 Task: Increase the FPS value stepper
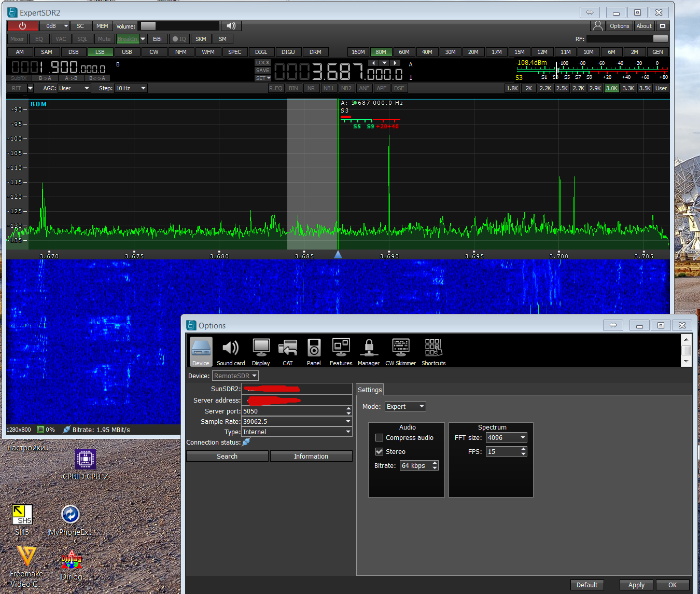click(x=524, y=449)
